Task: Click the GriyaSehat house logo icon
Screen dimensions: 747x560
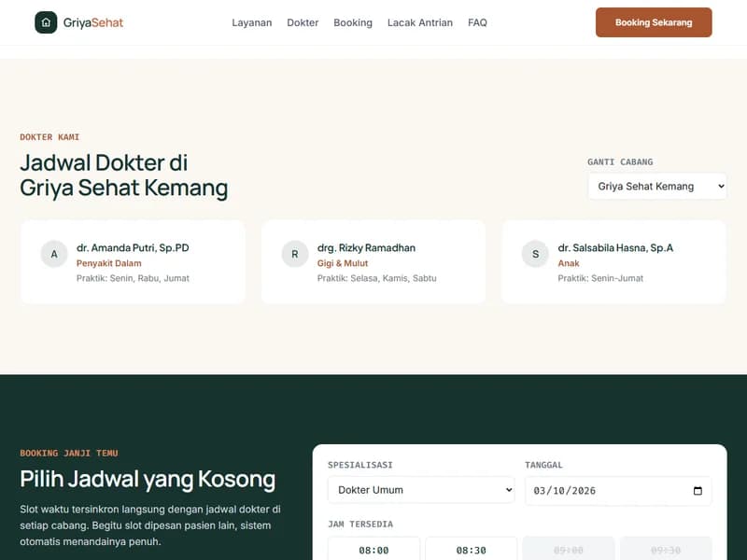Action: coord(46,22)
